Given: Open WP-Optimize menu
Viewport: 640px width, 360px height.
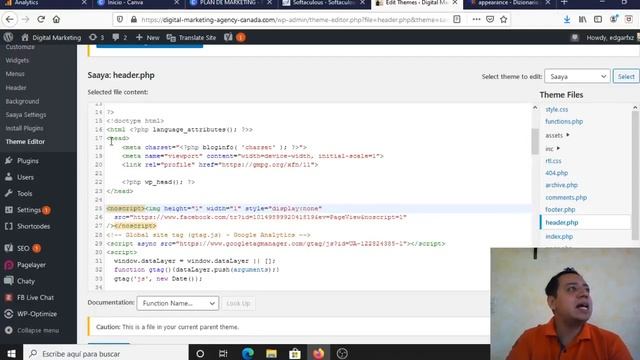Looking at the screenshot, I should [x=38, y=313].
